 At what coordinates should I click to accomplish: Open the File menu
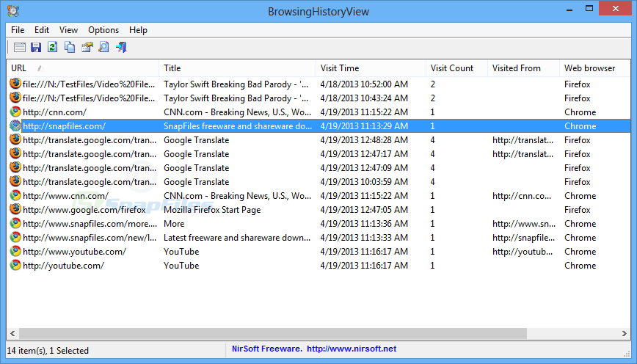[18, 30]
